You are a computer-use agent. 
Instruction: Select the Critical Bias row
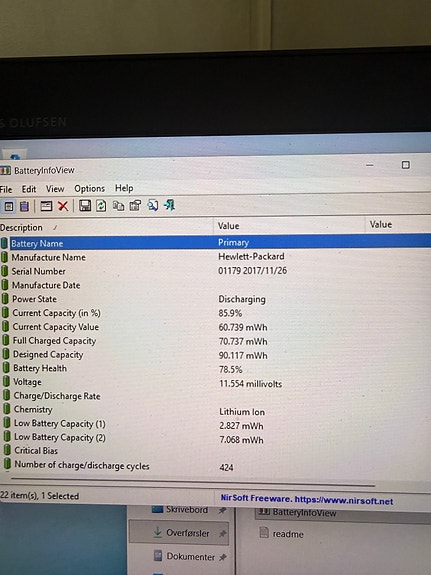(x=216, y=451)
